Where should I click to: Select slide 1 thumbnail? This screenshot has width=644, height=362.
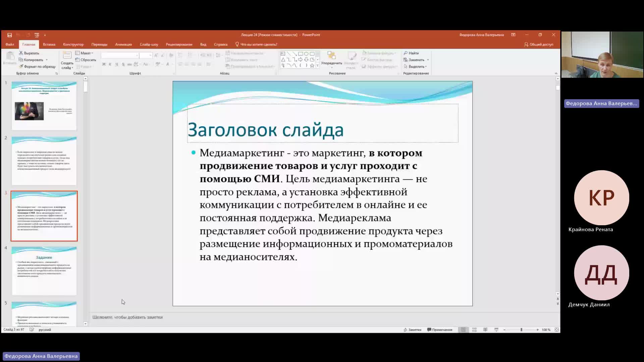[44, 106]
